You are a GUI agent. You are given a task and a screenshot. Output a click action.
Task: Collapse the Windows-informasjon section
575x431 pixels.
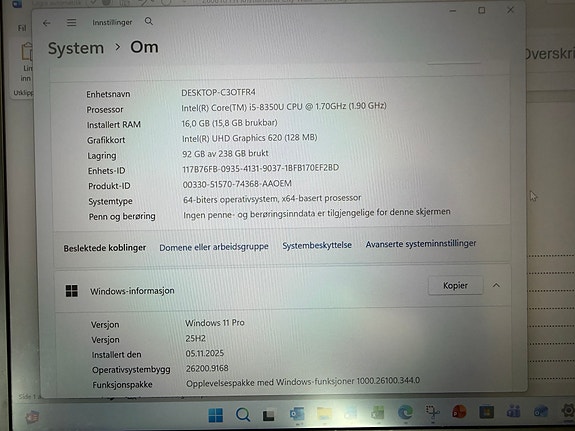pos(496,285)
